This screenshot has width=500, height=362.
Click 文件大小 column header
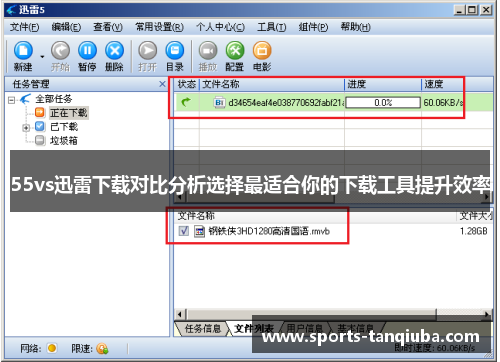click(475, 216)
